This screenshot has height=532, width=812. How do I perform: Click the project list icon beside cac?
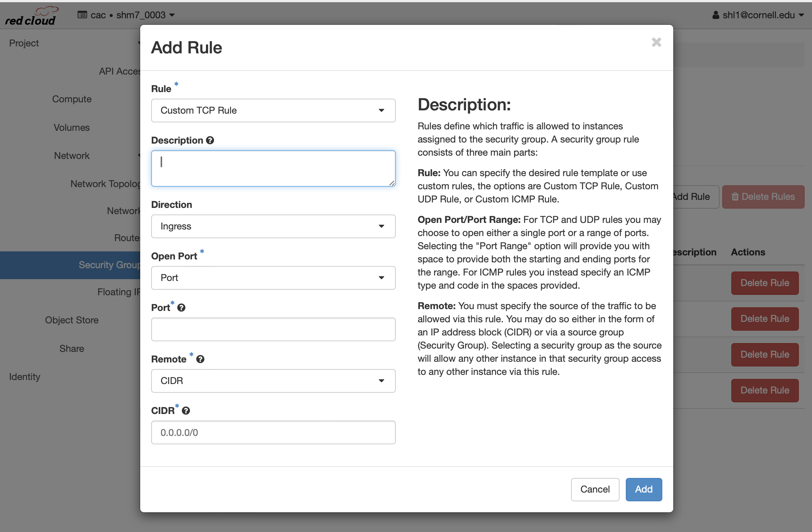pos(82,15)
